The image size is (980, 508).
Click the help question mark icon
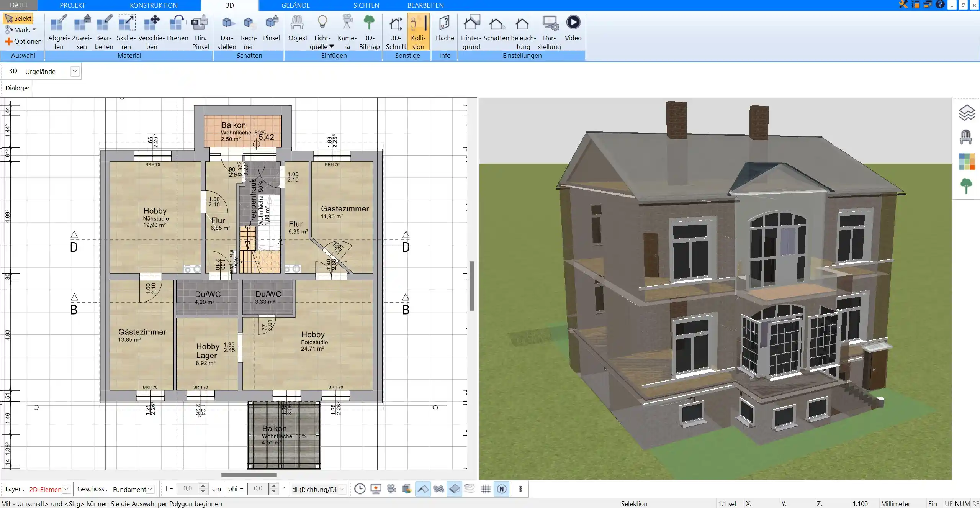click(x=940, y=5)
